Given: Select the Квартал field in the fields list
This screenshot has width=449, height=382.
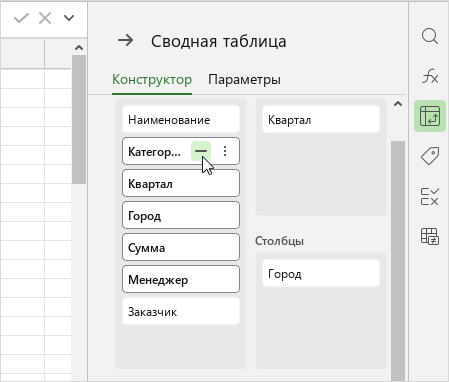Looking at the screenshot, I should [181, 183].
